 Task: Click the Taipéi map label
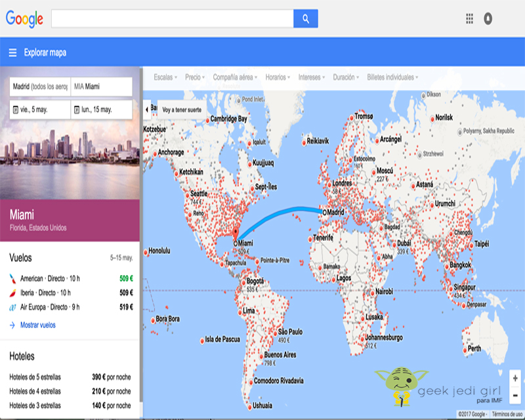(482, 244)
